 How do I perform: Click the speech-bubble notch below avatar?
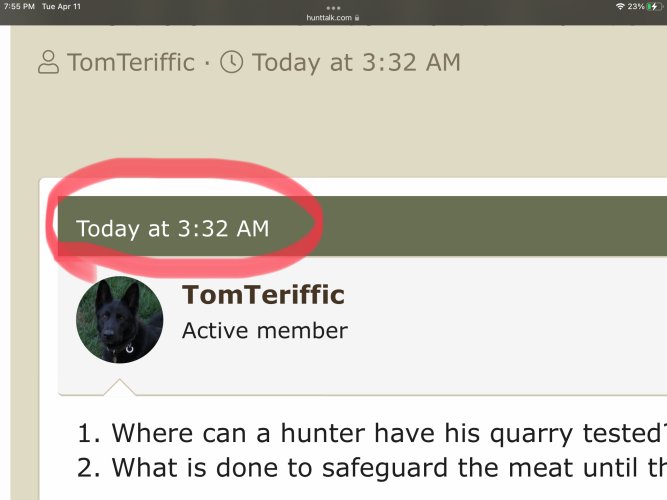[120, 387]
